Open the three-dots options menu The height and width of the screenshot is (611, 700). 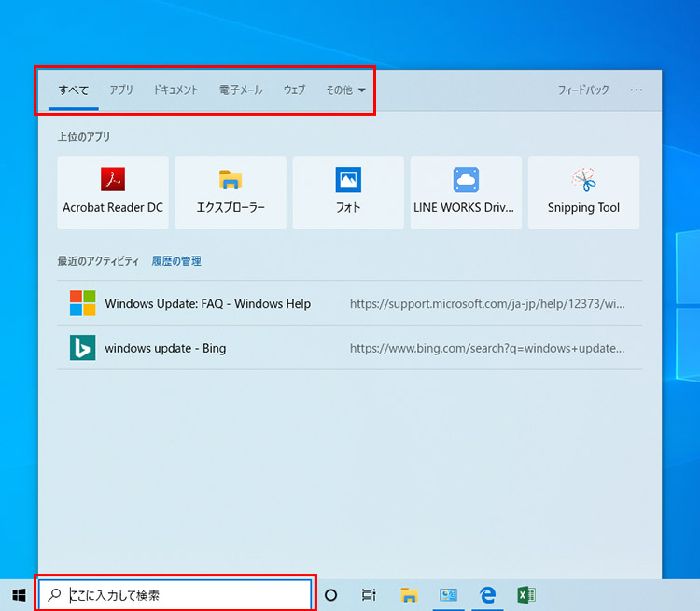coord(637,90)
